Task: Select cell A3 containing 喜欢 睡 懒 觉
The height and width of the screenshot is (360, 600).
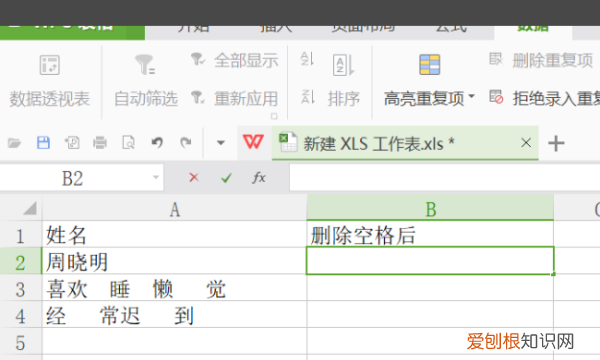Action: (174, 288)
